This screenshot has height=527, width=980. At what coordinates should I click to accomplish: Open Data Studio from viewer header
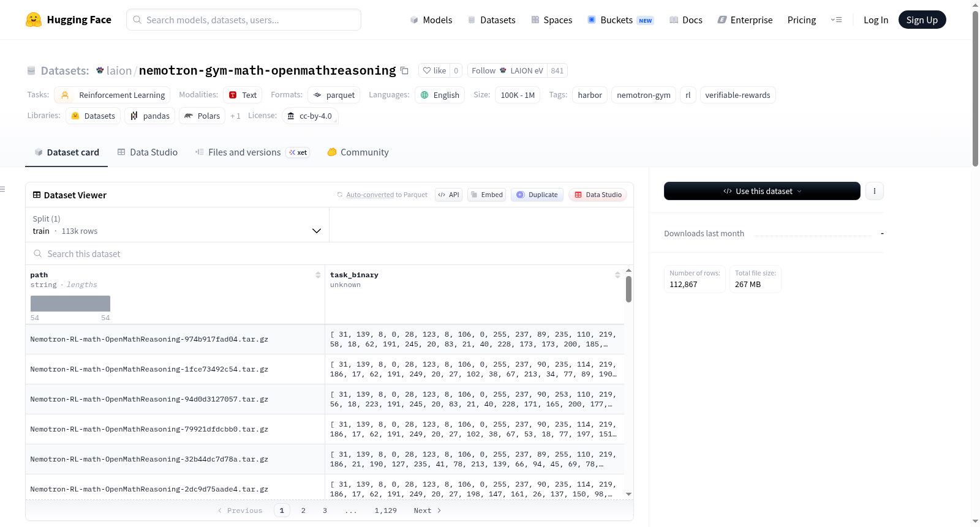point(598,195)
